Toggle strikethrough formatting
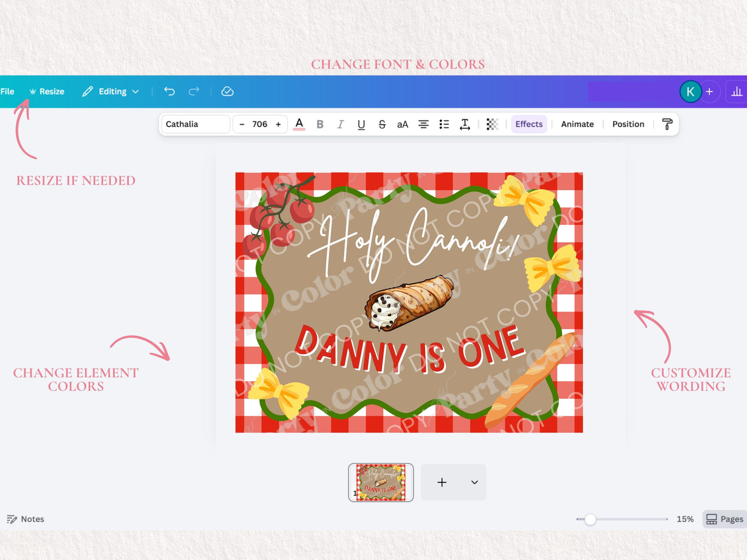This screenshot has width=747, height=560. click(x=382, y=124)
